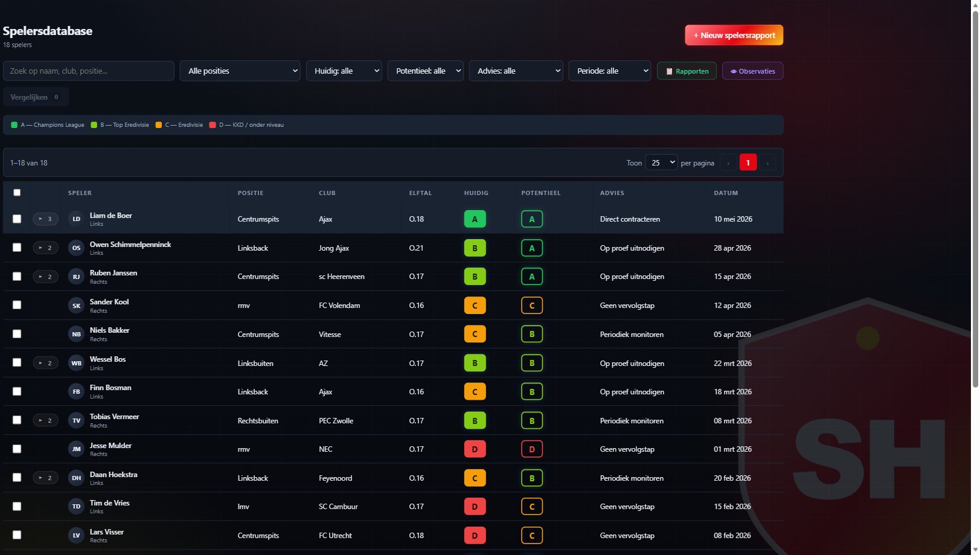Check the box for Ruben Janssen
The height and width of the screenshot is (555, 980).
(x=17, y=277)
